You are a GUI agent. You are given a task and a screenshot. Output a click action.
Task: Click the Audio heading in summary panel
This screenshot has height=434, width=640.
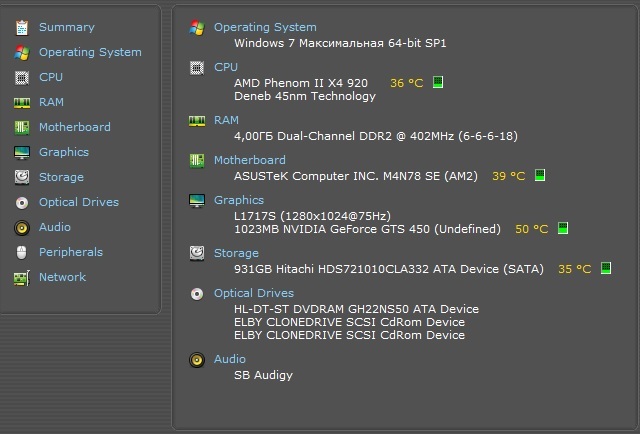(x=229, y=359)
